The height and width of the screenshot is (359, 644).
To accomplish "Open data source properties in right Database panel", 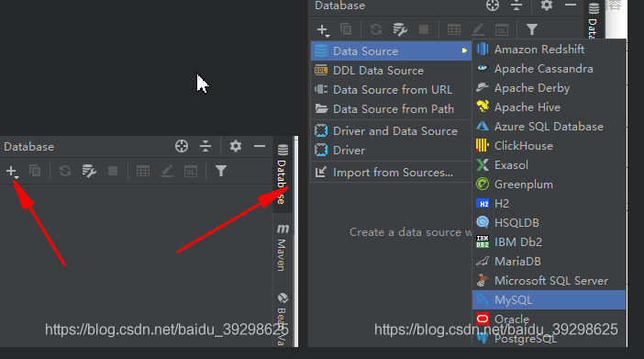I will (400, 29).
